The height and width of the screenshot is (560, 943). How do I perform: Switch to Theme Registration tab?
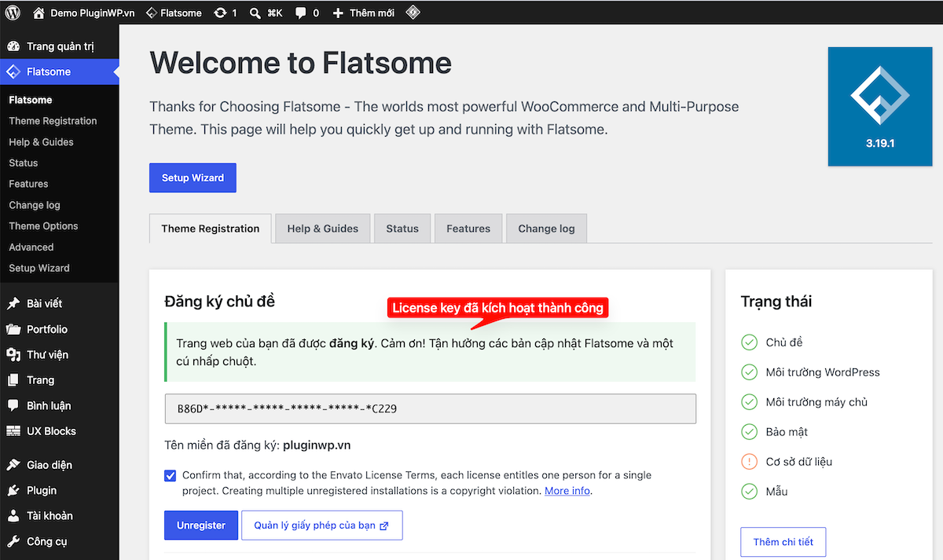[x=210, y=229]
